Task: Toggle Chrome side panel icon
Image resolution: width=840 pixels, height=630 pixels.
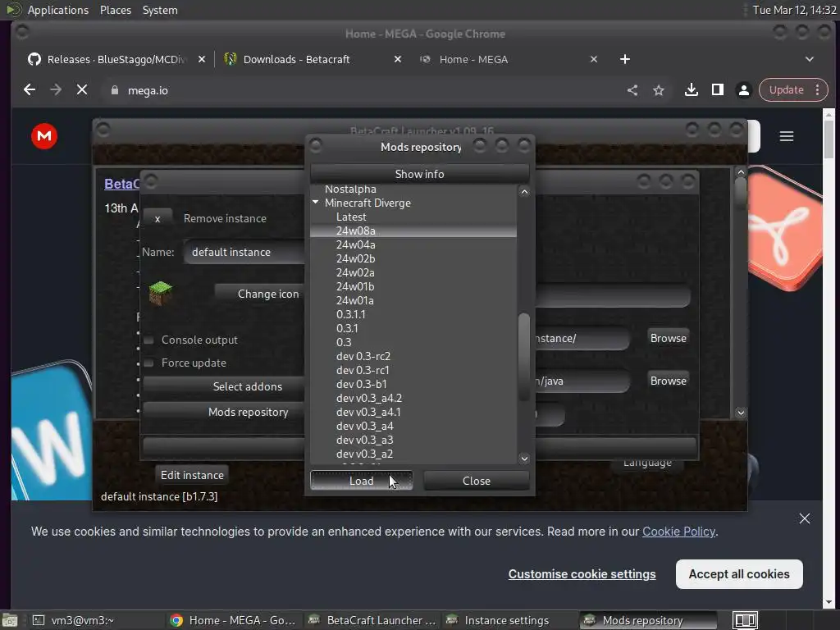Action: [x=717, y=90]
